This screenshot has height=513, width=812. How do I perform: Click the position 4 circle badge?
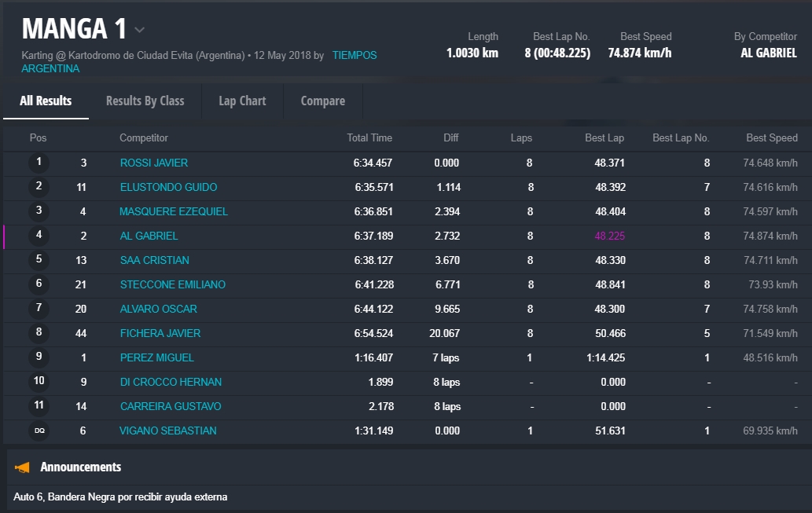click(x=39, y=236)
